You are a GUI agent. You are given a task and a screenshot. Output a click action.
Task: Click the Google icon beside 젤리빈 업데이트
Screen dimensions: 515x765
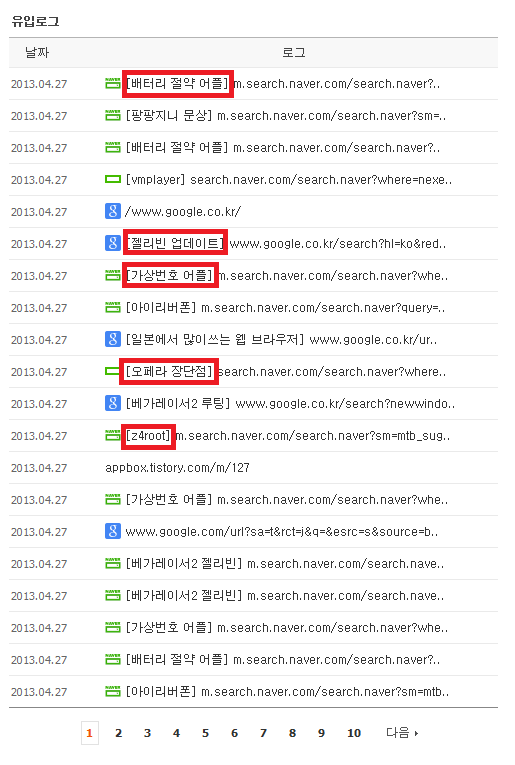113,243
